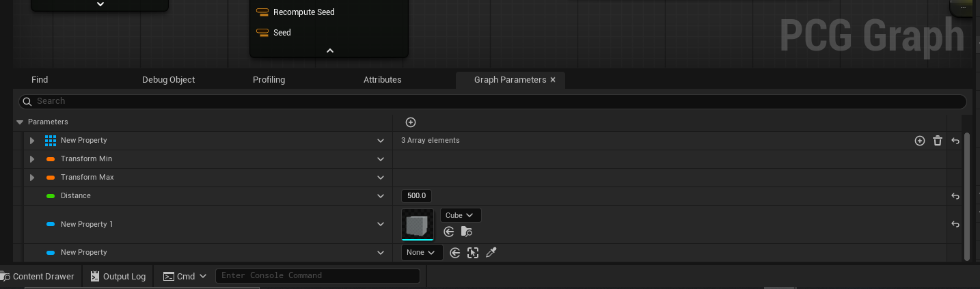Screen dimensions: 980x289
Task: Reset the Distance value to default
Action: [x=955, y=196]
